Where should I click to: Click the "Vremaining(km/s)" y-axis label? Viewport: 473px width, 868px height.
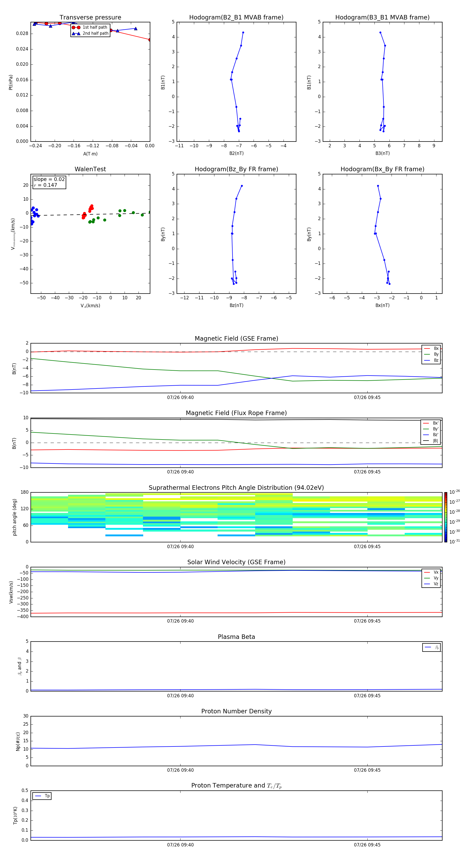[13, 234]
